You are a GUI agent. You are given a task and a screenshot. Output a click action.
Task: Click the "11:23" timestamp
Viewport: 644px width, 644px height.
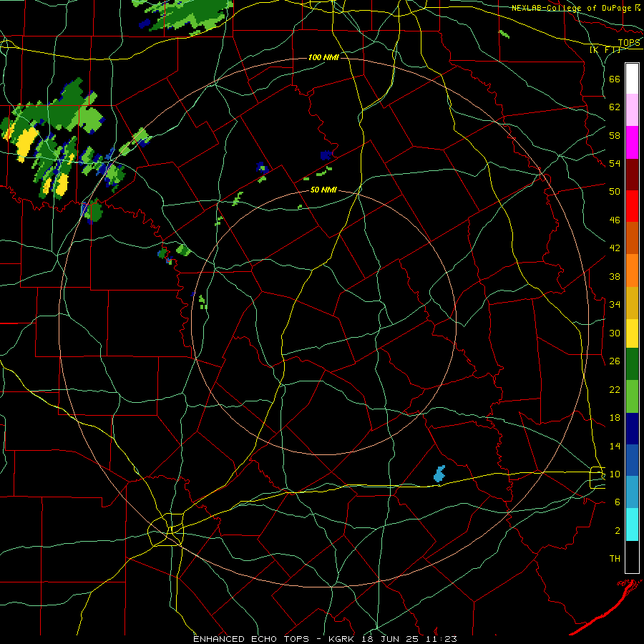(443, 639)
